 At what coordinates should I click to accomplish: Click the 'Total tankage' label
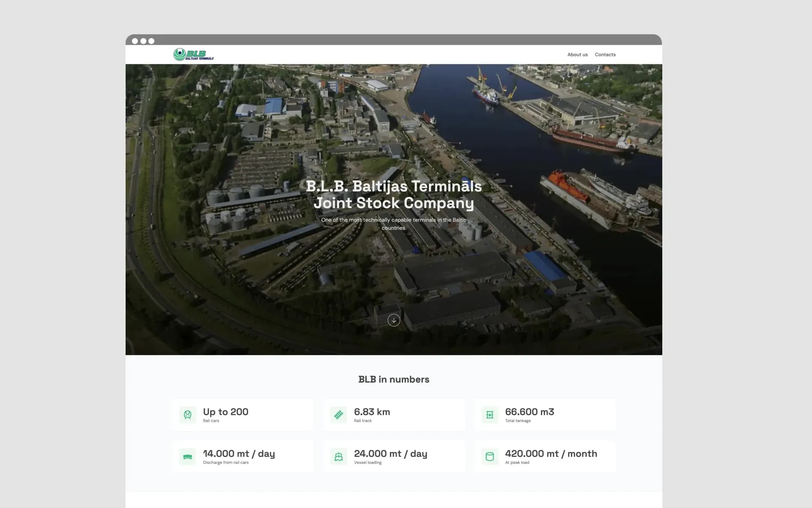click(x=518, y=421)
